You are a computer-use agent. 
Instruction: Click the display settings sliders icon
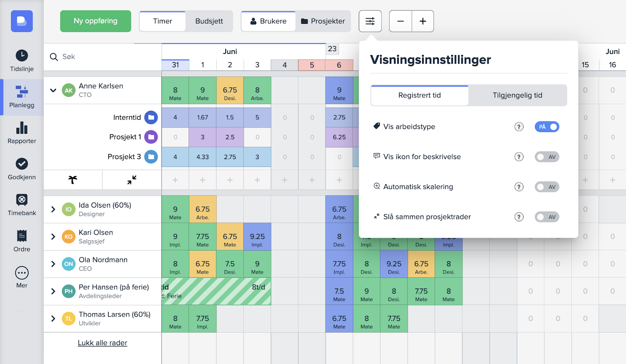point(370,21)
